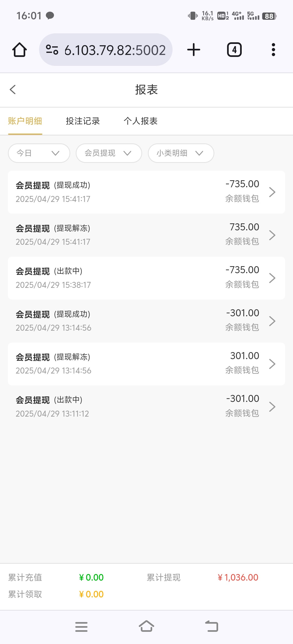Screen dimensions: 293x644
Task: View the 13:14:56 提现解冻 301.00 entry
Action: (146, 364)
